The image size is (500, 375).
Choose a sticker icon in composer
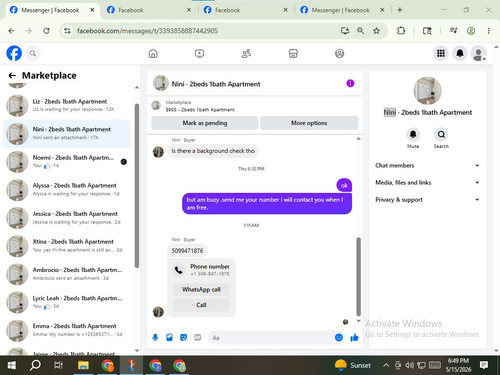[183, 338]
